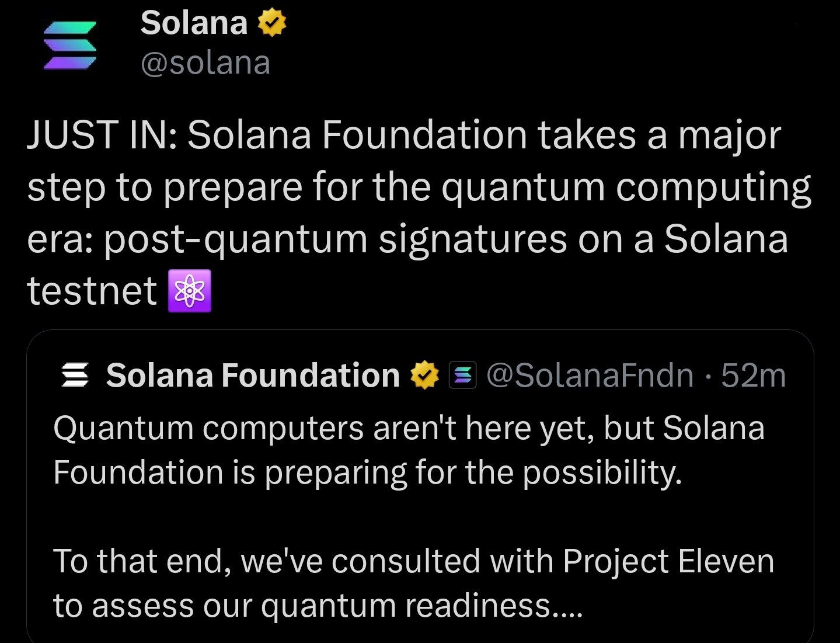Open the Solana Foundation name in quote
This screenshot has width=840, height=643.
coord(252,376)
